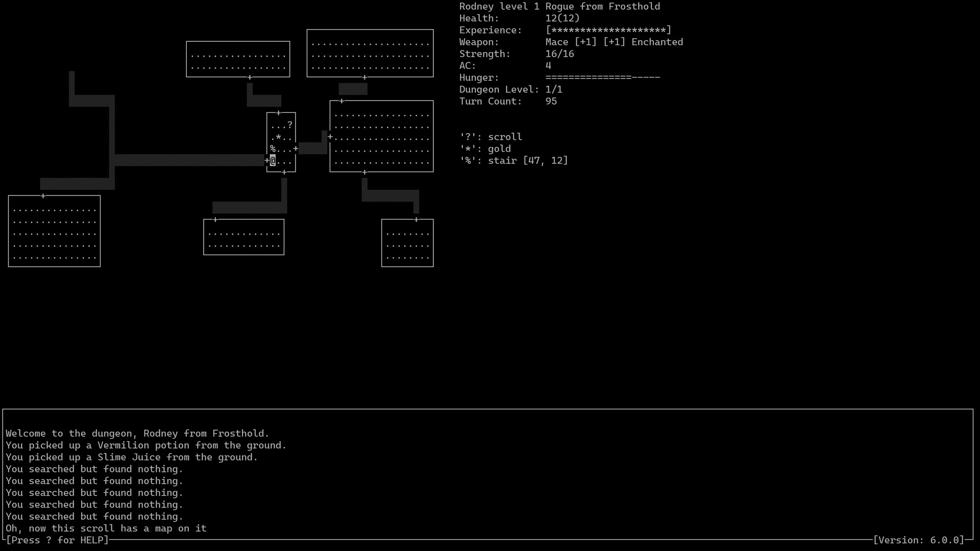This screenshot has height=551, width=980.
Task: Click the '?': scroll legend entry
Action: click(491, 137)
